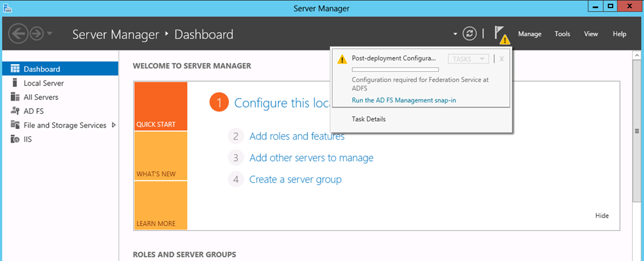Expand File and Storage Services arrow
The image size is (644, 261).
[113, 125]
